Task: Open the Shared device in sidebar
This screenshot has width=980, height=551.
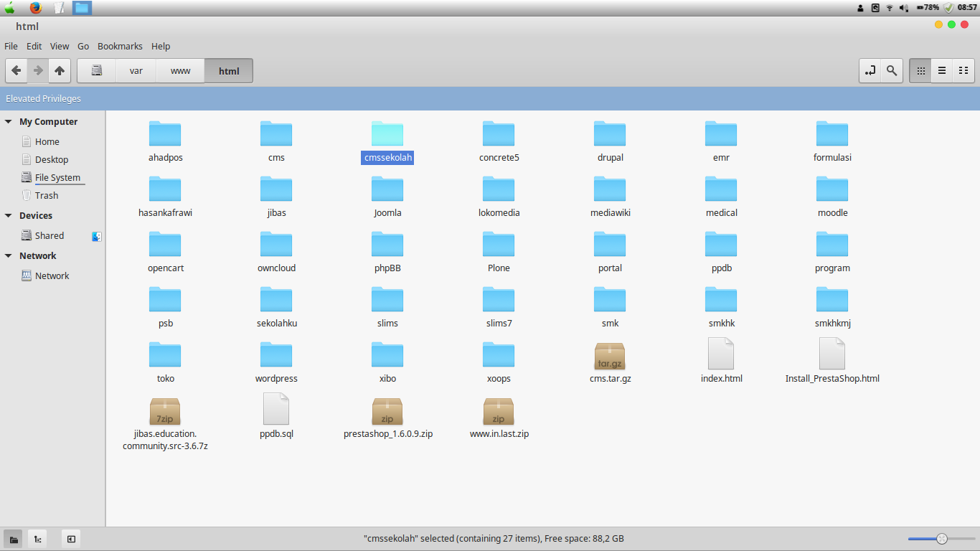Action: 50,236
